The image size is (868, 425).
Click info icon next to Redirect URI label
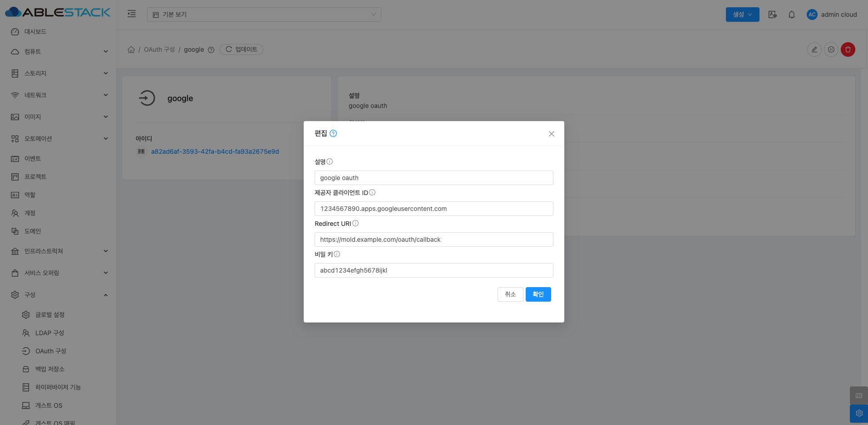[355, 223]
